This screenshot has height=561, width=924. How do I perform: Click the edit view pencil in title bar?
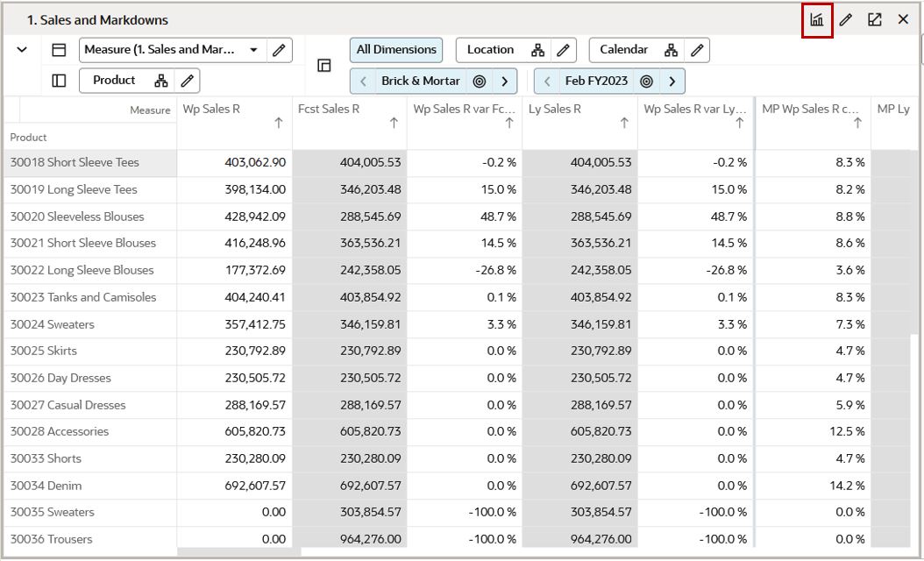point(846,20)
